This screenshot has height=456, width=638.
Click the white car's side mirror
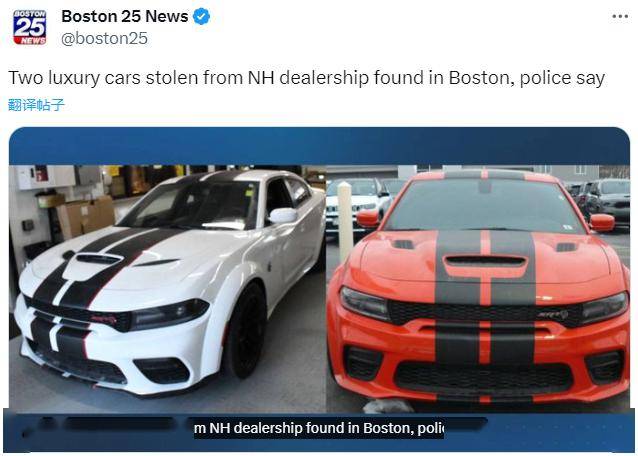click(x=282, y=216)
